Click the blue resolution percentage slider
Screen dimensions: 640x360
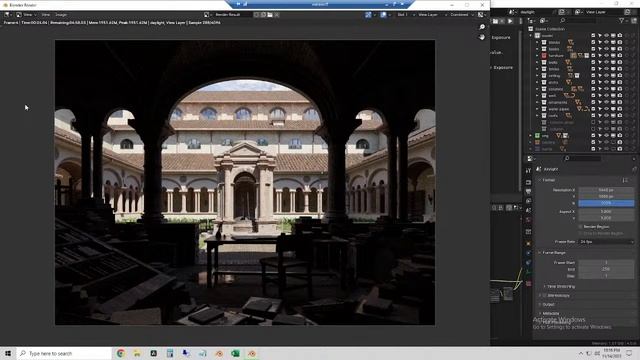tap(606, 203)
